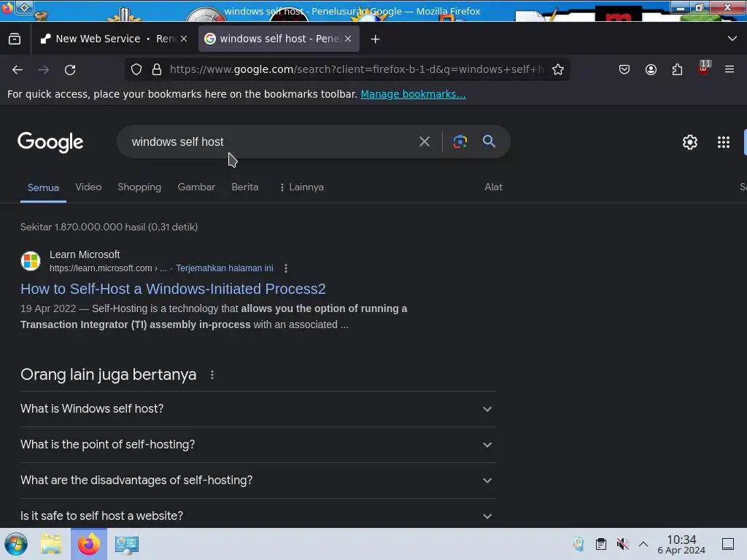Open the three-dot menu beside Learn Microsoft result

pyautogui.click(x=286, y=268)
